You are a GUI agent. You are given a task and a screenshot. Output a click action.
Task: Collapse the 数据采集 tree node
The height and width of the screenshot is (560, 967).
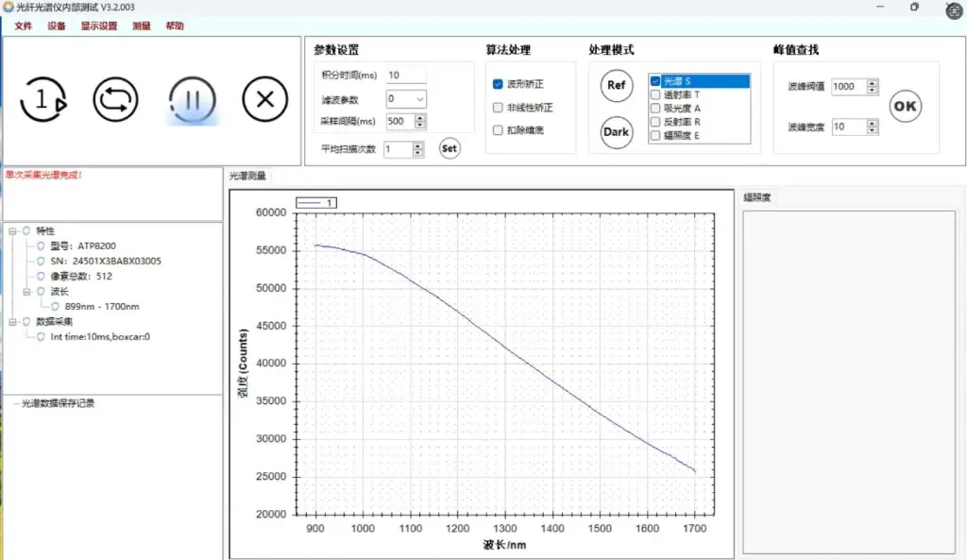(12, 322)
